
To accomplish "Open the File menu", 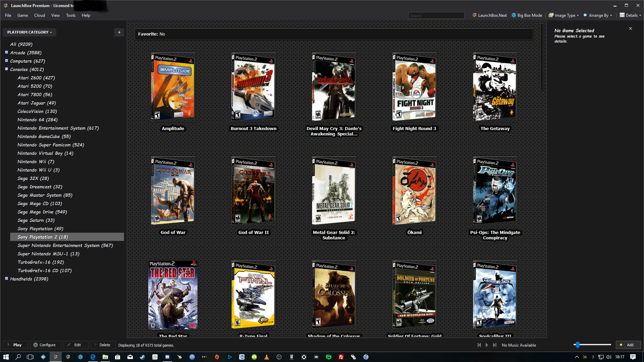I will click(8, 15).
